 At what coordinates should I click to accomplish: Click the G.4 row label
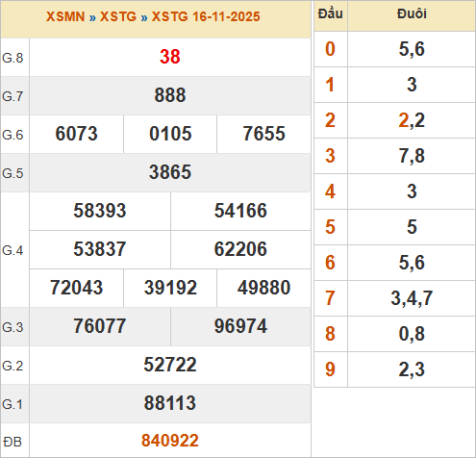coord(13,250)
